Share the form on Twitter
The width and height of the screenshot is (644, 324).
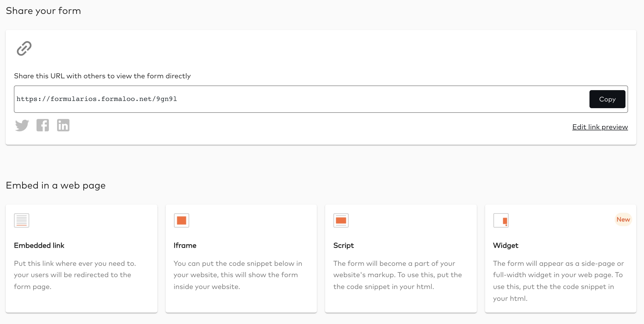pyautogui.click(x=22, y=125)
